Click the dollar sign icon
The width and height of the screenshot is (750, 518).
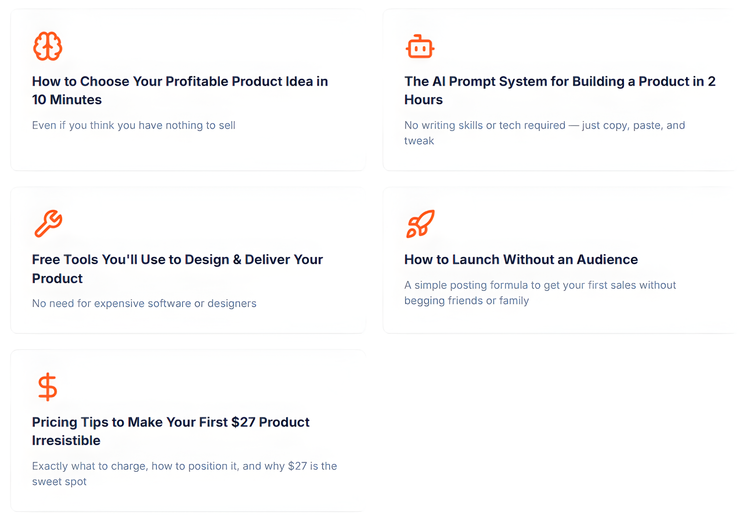(x=47, y=386)
